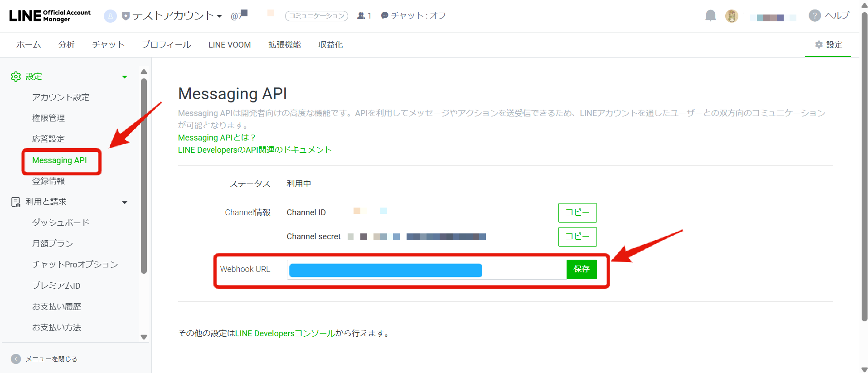This screenshot has width=868, height=373.
Task: Open the LINE Developersコンソール link
Action: 285,334
